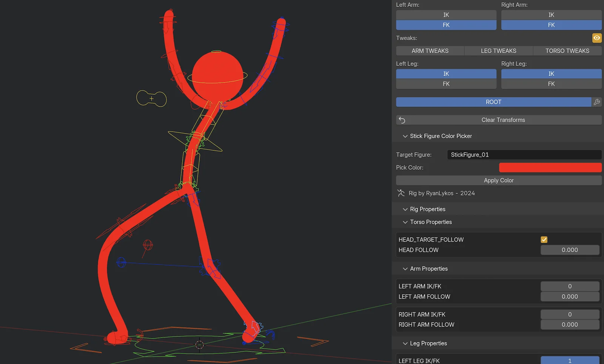Toggle the tweaks visibility eye icon

click(x=596, y=38)
